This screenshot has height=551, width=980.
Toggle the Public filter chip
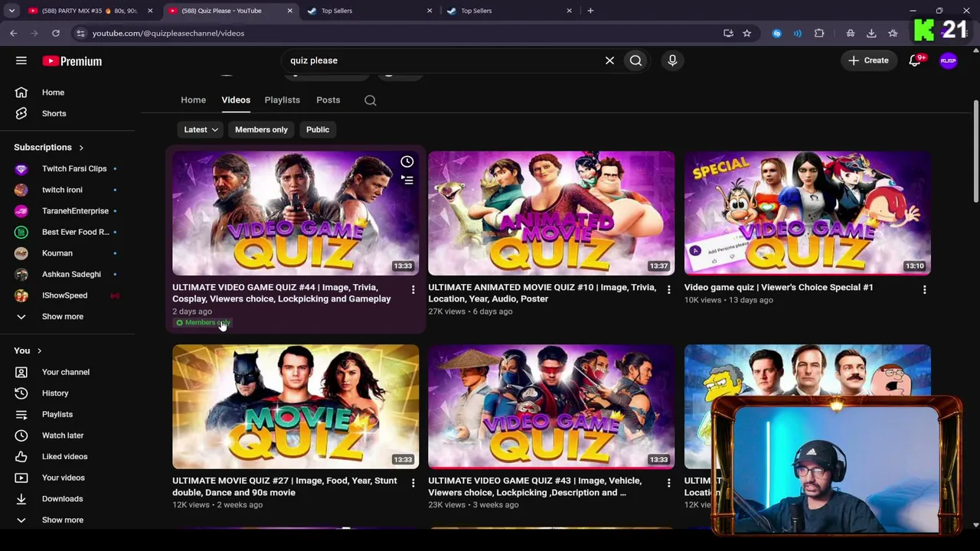click(x=318, y=129)
